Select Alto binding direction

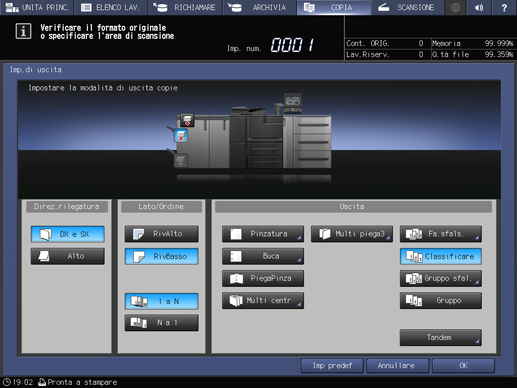pos(68,256)
